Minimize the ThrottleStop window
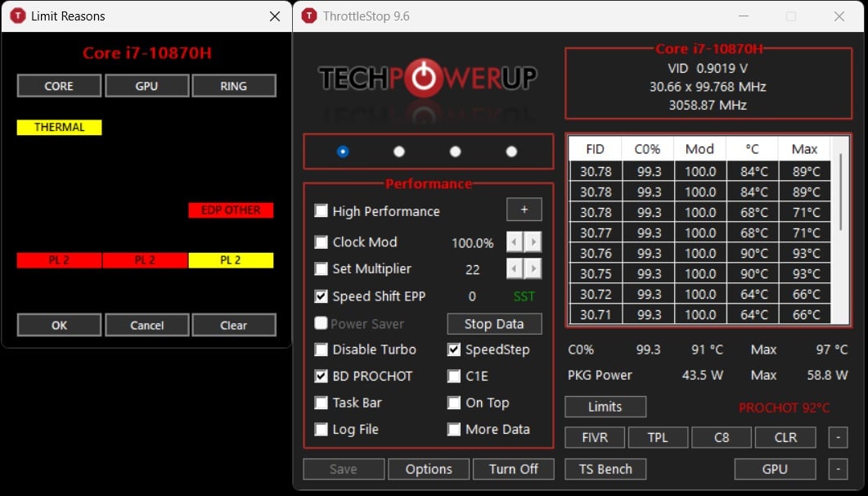868x496 pixels. [x=744, y=16]
